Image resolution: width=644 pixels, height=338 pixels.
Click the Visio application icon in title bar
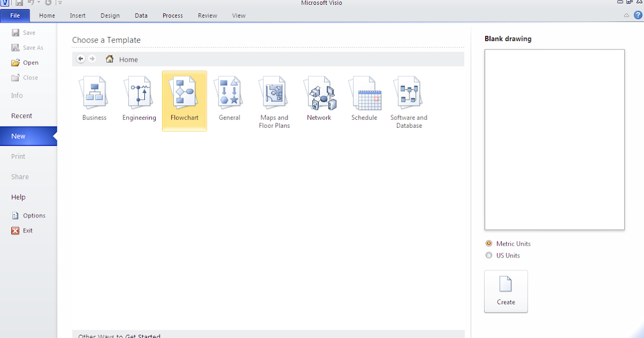(4, 3)
